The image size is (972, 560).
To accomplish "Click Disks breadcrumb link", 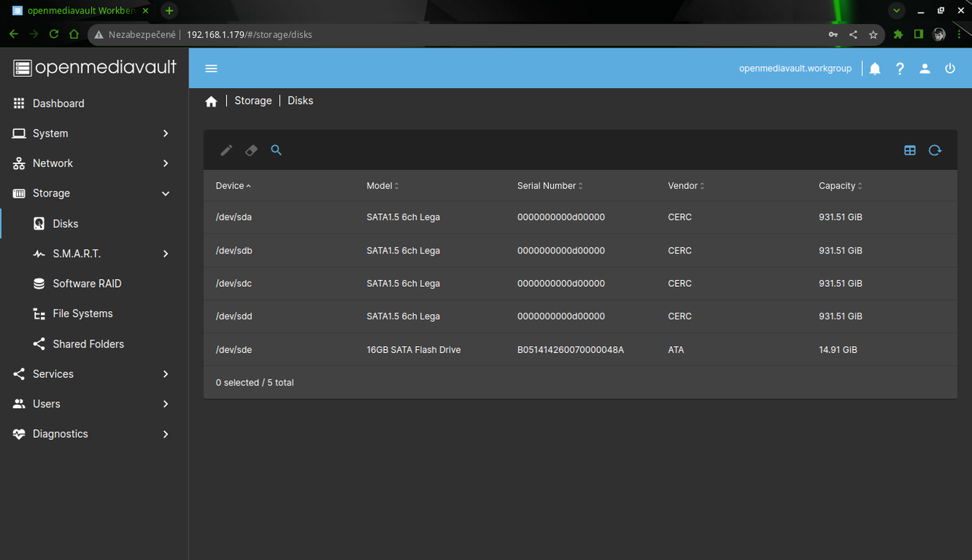I will click(301, 100).
